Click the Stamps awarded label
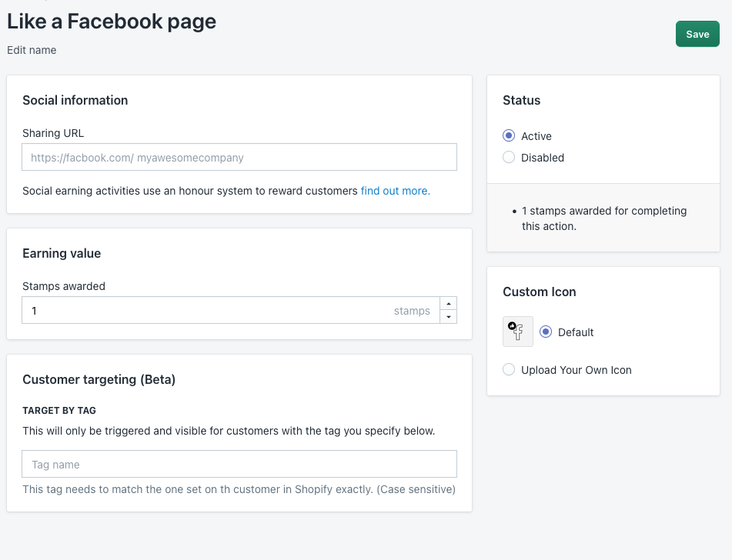The image size is (732, 560). tap(64, 286)
